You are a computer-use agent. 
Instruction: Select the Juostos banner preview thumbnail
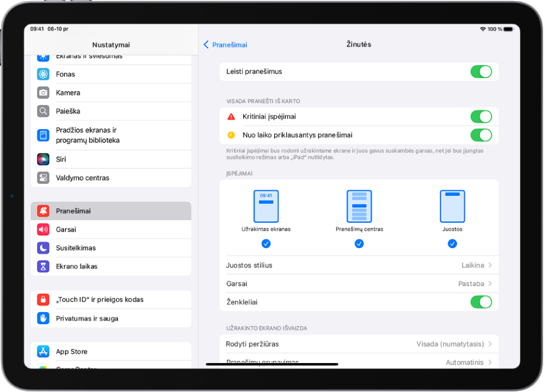(452, 206)
